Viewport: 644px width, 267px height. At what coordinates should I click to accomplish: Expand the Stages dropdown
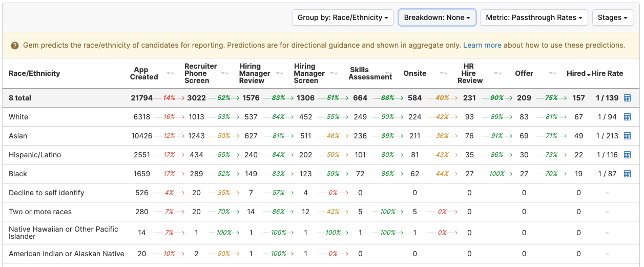pyautogui.click(x=612, y=17)
